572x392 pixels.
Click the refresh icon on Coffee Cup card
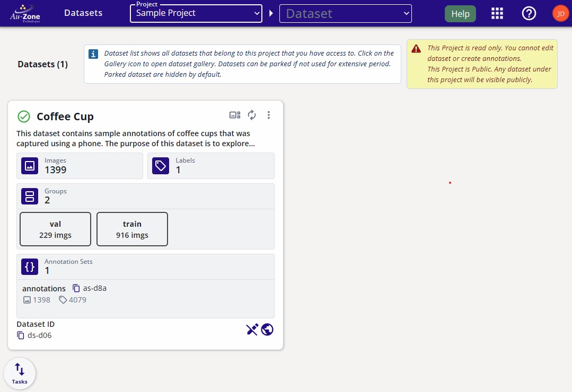pos(252,115)
